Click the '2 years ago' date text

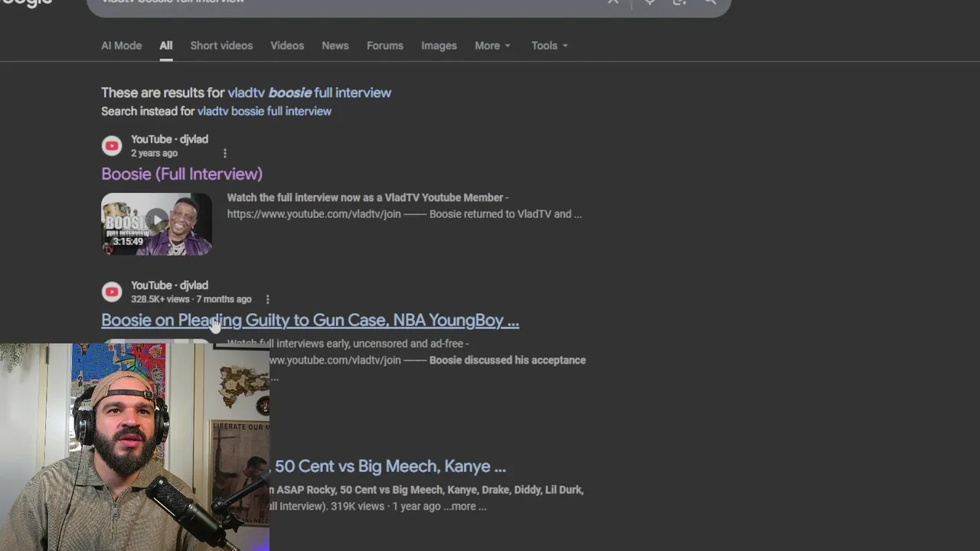point(154,153)
